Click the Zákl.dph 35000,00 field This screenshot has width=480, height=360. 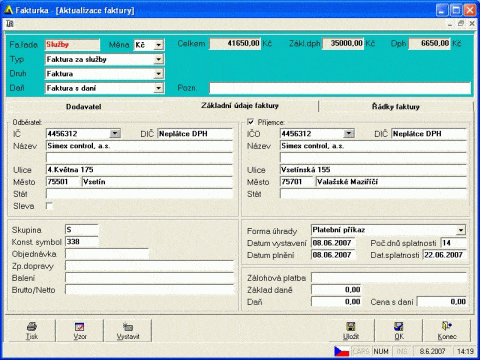pos(343,44)
